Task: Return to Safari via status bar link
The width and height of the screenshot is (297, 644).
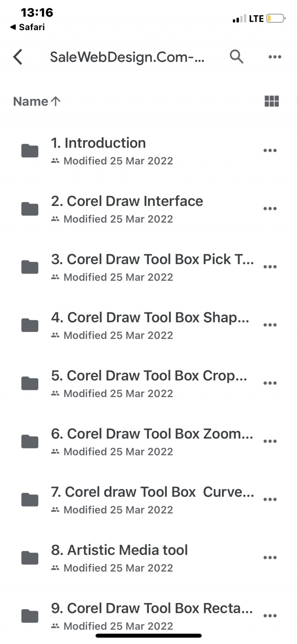Action: point(27,27)
